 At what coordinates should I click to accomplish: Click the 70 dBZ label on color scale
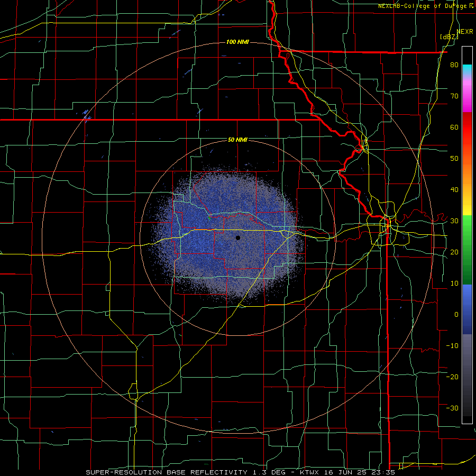pos(454,96)
